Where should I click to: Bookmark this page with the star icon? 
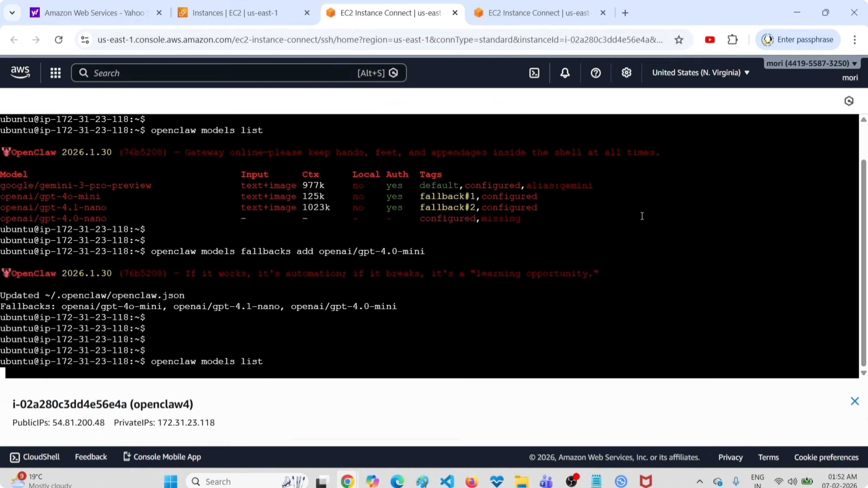tap(679, 40)
